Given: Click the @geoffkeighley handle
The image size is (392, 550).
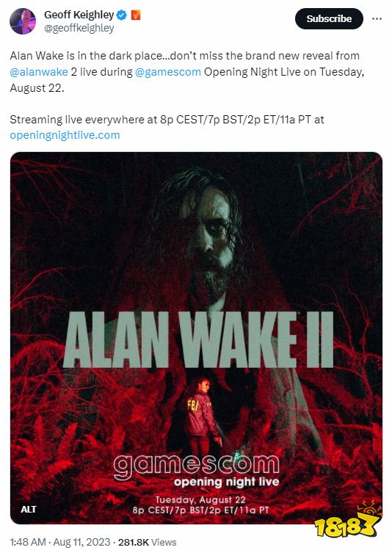Looking at the screenshot, I should [79, 29].
